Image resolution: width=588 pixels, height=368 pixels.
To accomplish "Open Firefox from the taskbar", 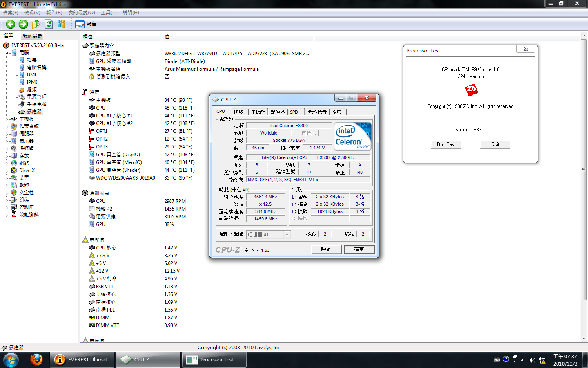I will pos(36,360).
